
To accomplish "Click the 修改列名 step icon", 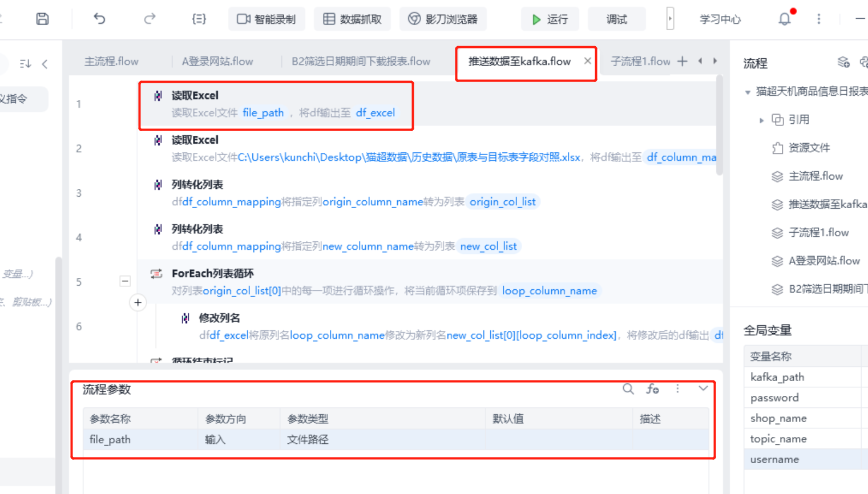I will coord(185,318).
